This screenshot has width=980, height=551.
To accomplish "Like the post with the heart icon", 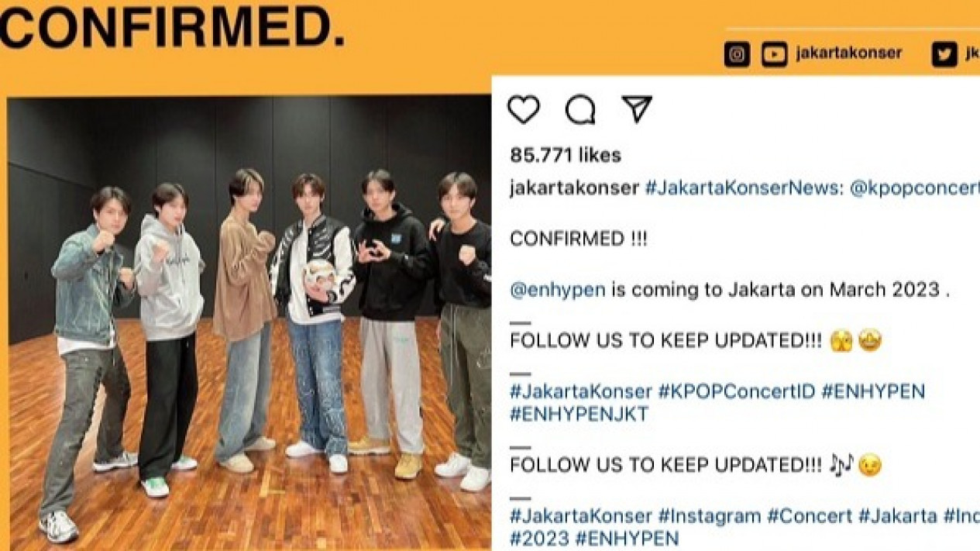I will (524, 110).
